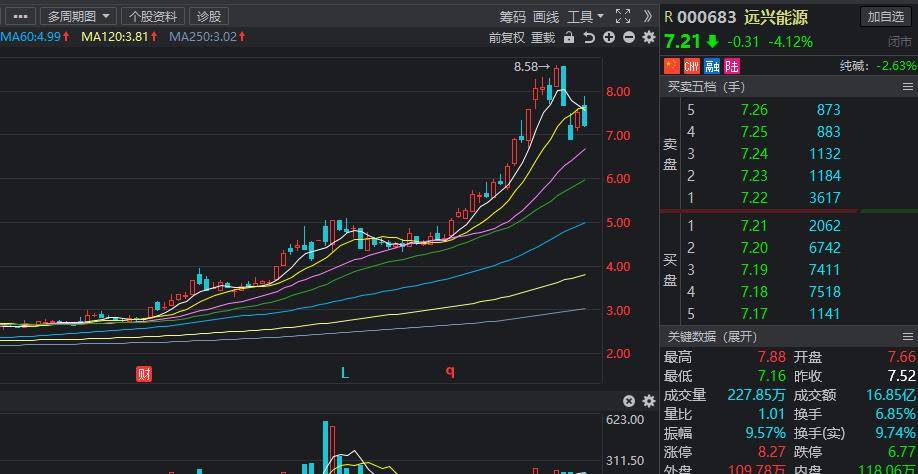Toggle fullscreen chart icon
The height and width of the screenshot is (474, 918).
pyautogui.click(x=623, y=16)
